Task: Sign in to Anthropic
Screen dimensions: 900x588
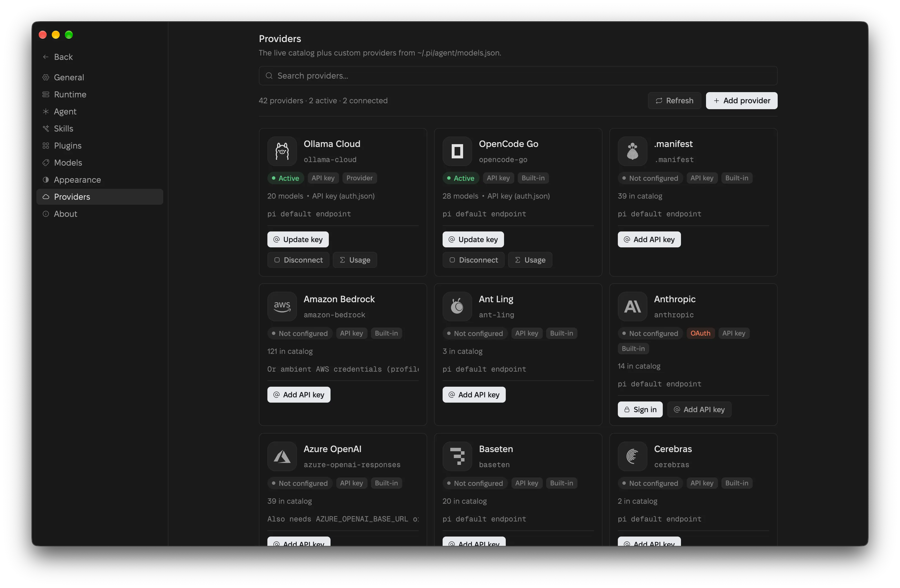Action: [x=640, y=410]
